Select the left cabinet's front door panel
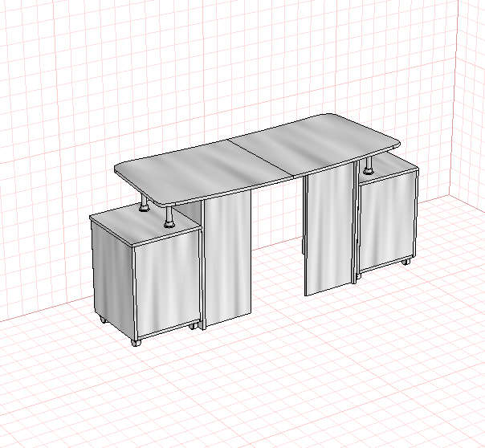 click(167, 283)
